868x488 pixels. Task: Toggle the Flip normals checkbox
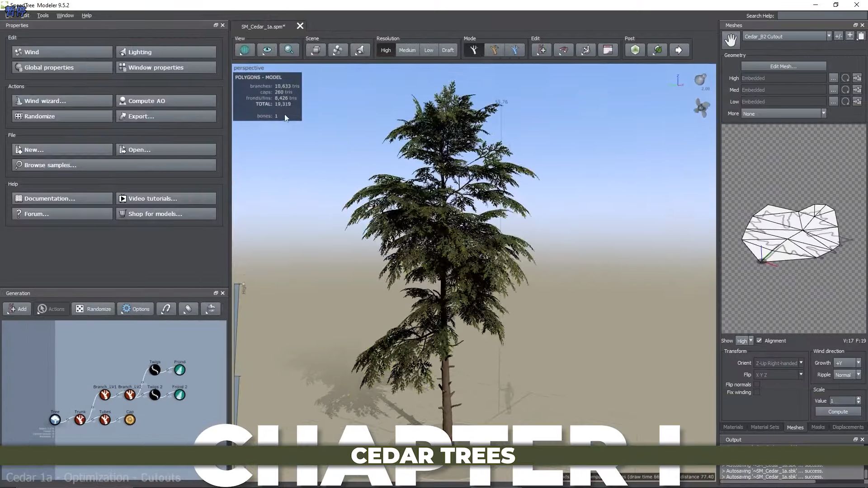click(757, 385)
